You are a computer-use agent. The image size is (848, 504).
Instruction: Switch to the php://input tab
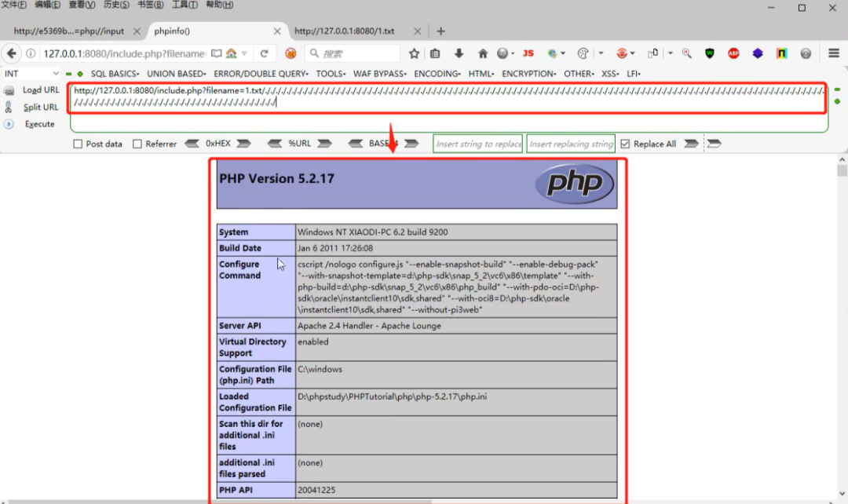68,31
